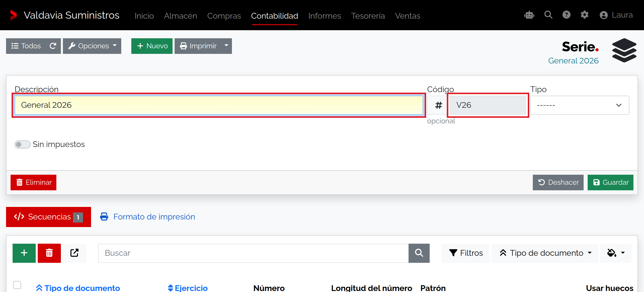This screenshot has height=292, width=644.
Task: Click the Valdavia Suministros red logo icon
Action: click(x=14, y=15)
